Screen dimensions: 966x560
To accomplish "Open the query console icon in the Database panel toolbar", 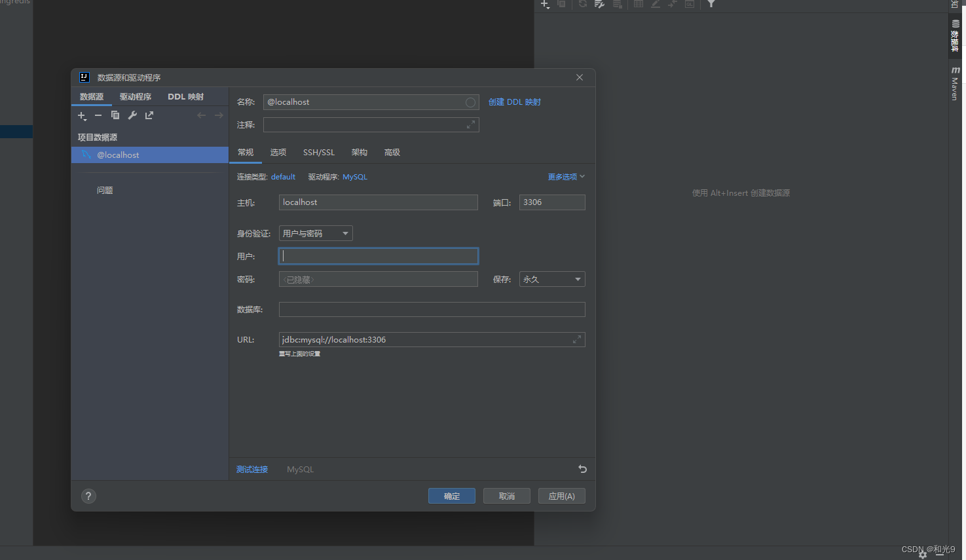I will click(690, 3).
